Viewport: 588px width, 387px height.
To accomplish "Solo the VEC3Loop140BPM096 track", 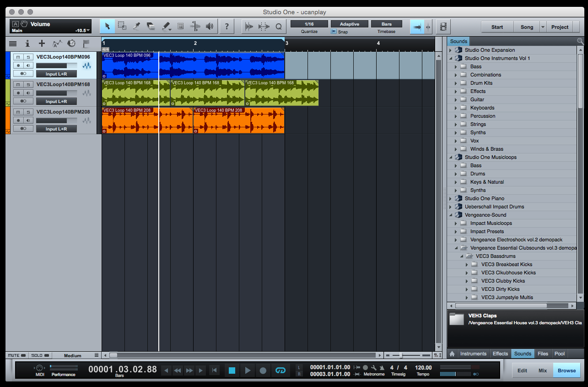I will coord(28,57).
